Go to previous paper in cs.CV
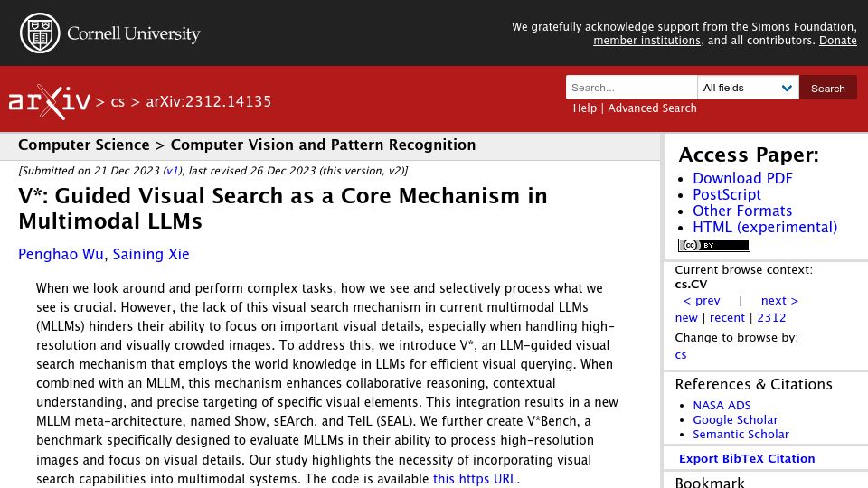The height and width of the screenshot is (488, 868). pos(702,300)
